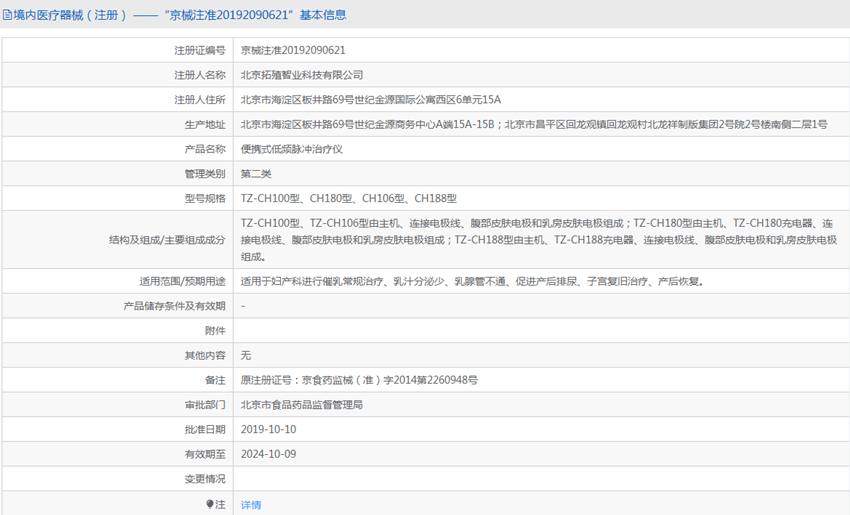Select model list TZ-CH100型、CH180型
Screen dimensions: 850x515
point(349,198)
